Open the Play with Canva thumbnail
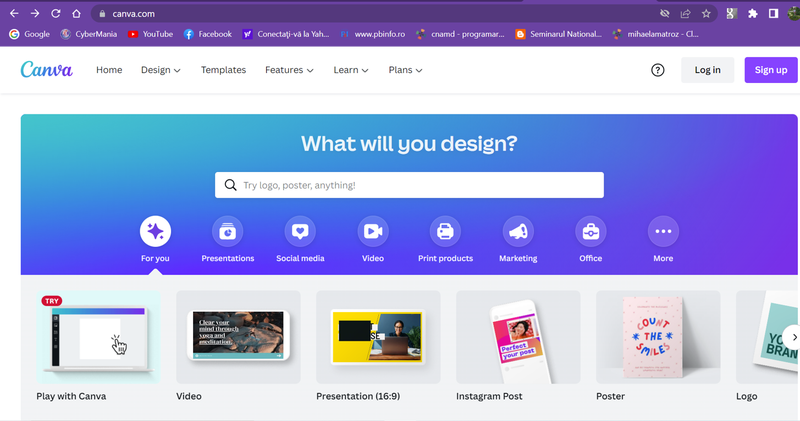Screen dimensions: 800x421 [98, 337]
